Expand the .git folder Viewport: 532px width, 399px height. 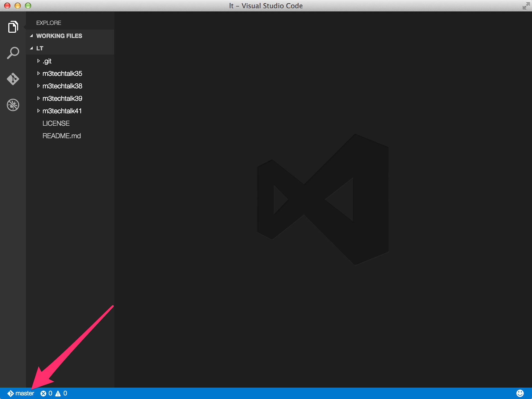tap(39, 61)
